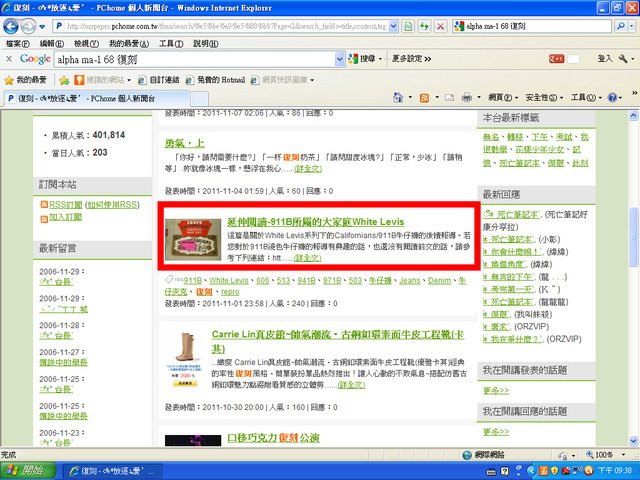This screenshot has height=480, width=640.
Task: Click the blue Help question icon
Action: coord(612,98)
